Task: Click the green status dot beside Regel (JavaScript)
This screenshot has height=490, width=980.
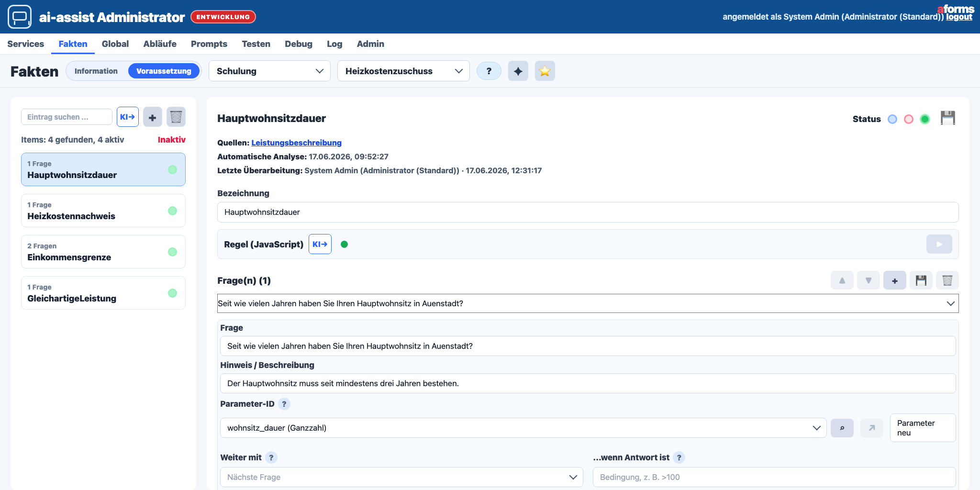Action: pyautogui.click(x=344, y=244)
